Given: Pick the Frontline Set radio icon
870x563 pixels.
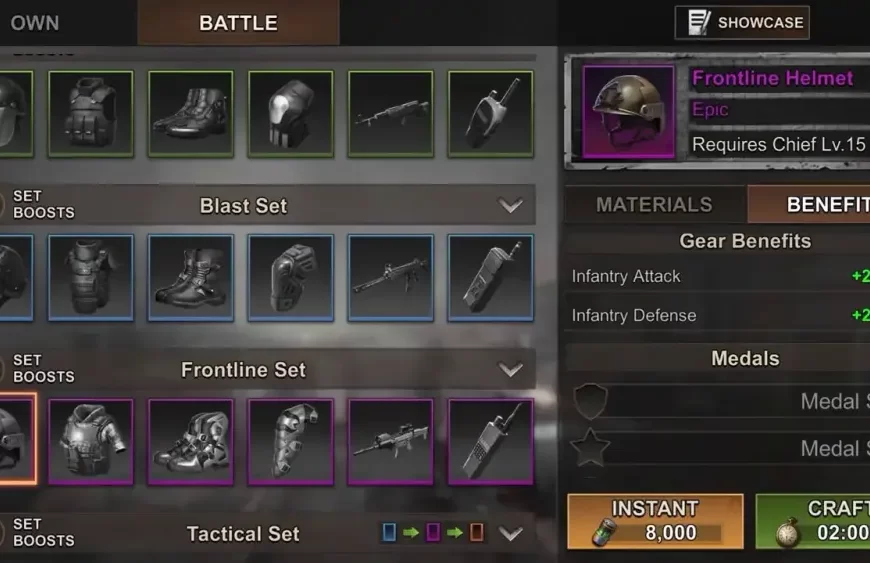Looking at the screenshot, I should click(490, 442).
